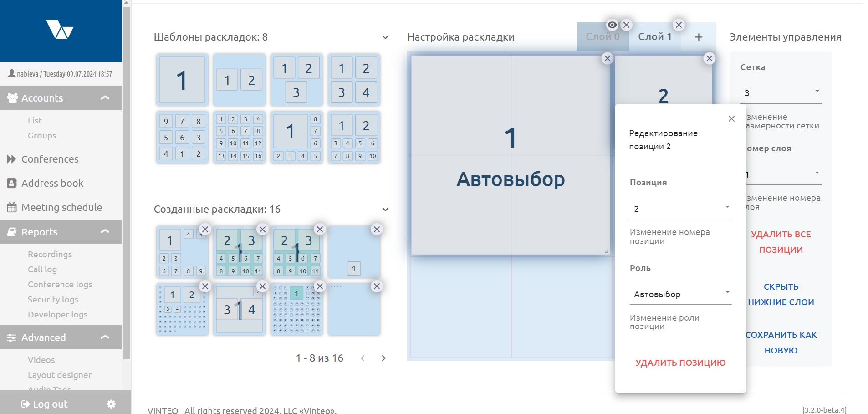
Task: Open Layout designer
Action: pyautogui.click(x=60, y=375)
